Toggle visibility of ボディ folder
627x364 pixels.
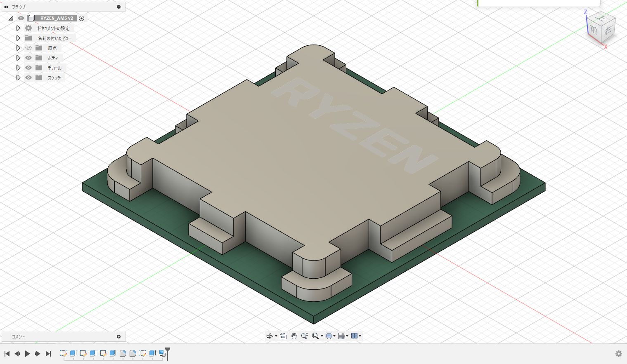28,58
